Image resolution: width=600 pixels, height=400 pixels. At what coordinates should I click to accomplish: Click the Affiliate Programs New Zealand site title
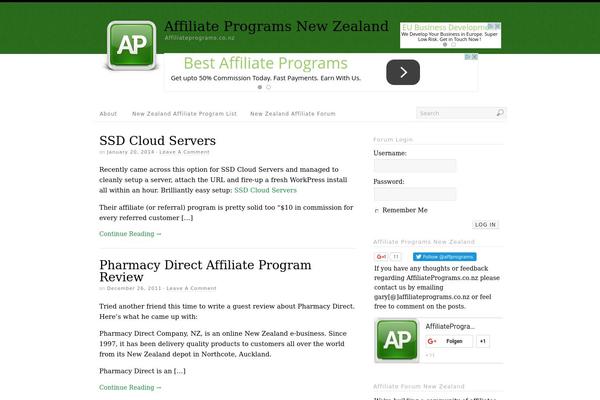[276, 26]
